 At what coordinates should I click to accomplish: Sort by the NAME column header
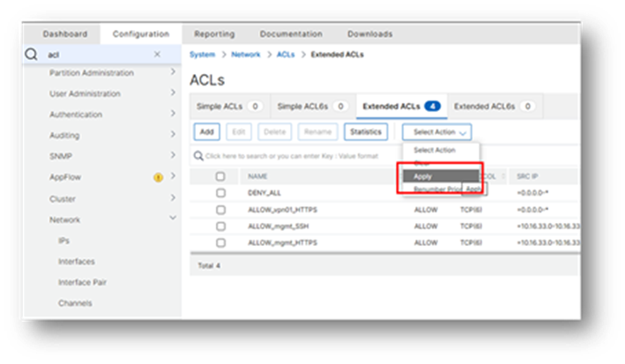(x=257, y=176)
